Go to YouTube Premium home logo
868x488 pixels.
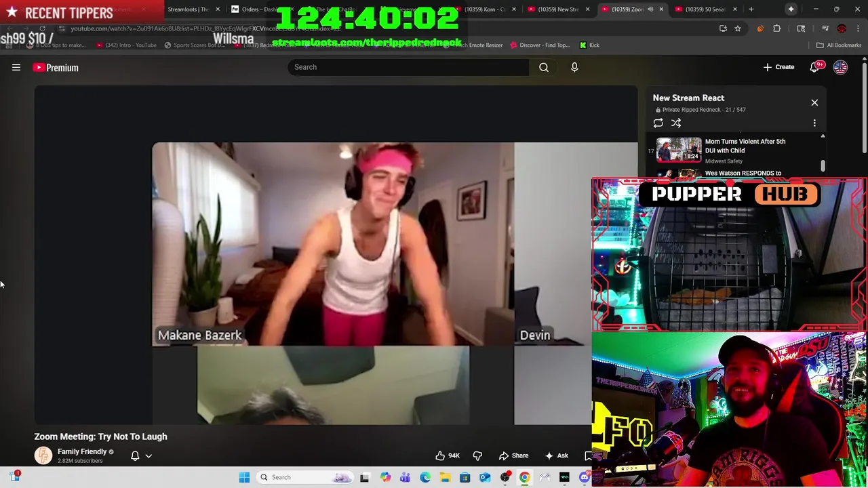[56, 67]
